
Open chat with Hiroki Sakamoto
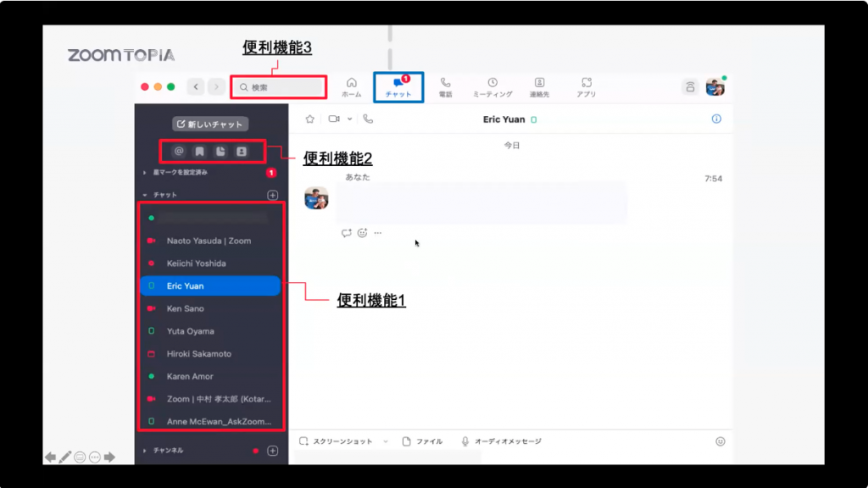pos(210,354)
